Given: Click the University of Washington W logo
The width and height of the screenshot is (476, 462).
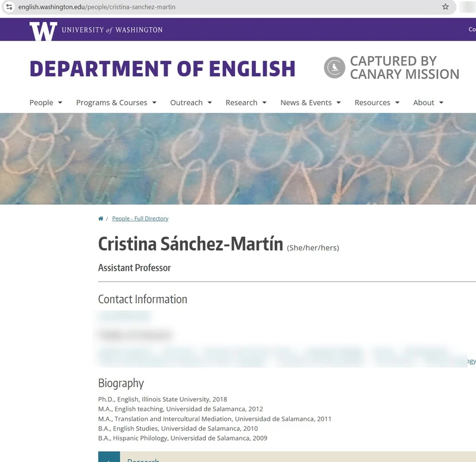Looking at the screenshot, I should [43, 31].
